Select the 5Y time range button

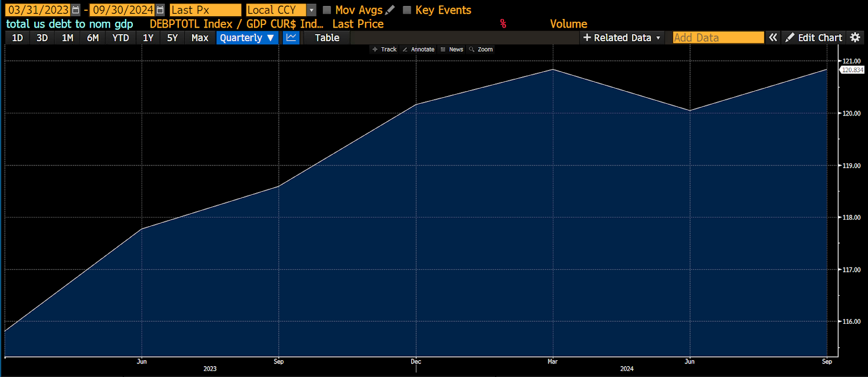pos(173,37)
